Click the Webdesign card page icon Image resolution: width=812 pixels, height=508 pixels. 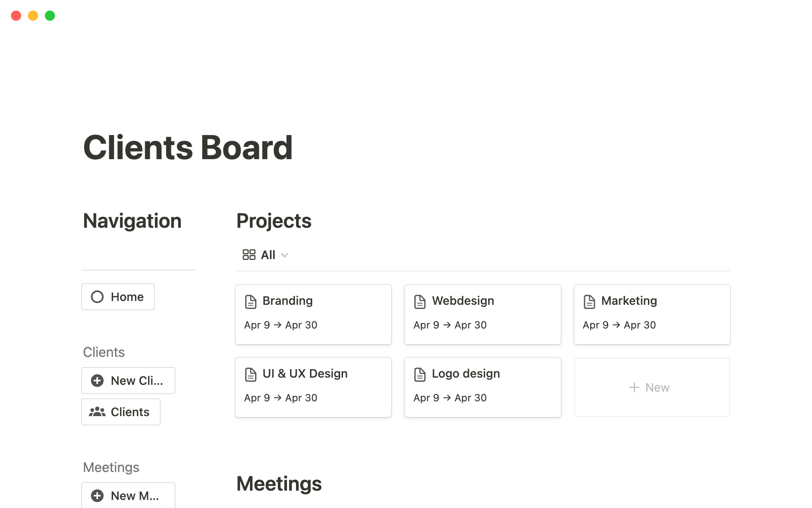coord(420,302)
